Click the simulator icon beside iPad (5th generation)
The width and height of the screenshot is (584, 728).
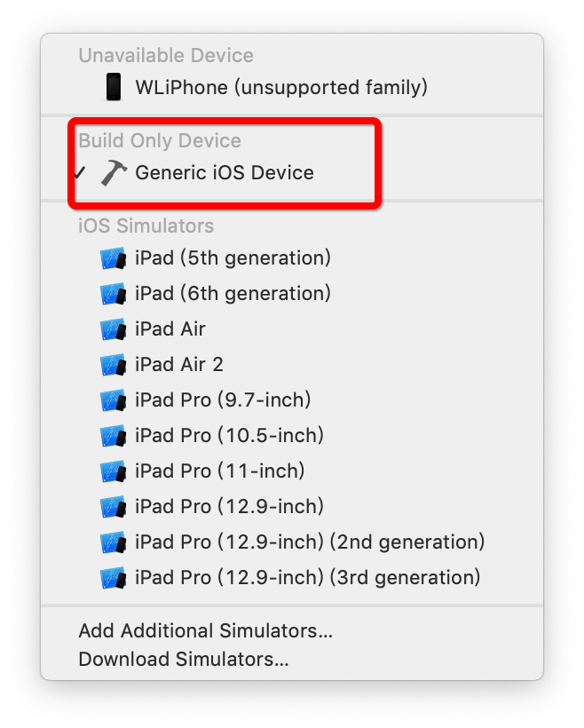(x=114, y=258)
